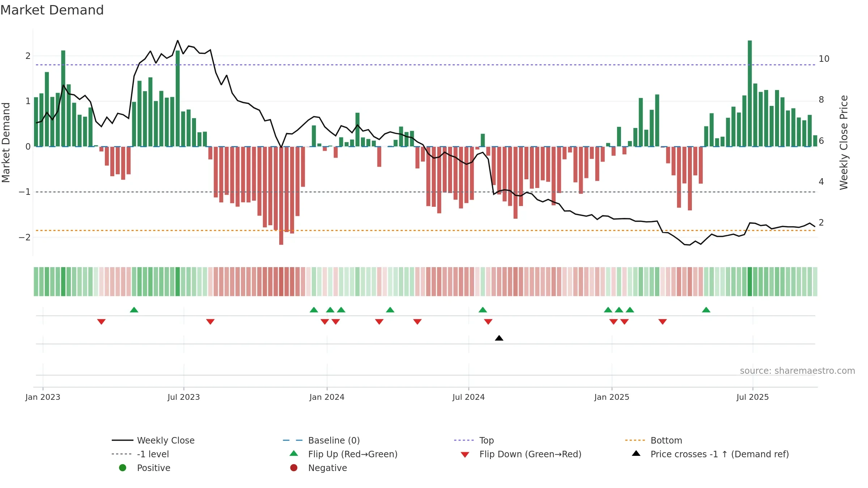Viewport: 868px width, 488px height.
Task: Click the Market Demand y-axis label
Action: [6, 142]
